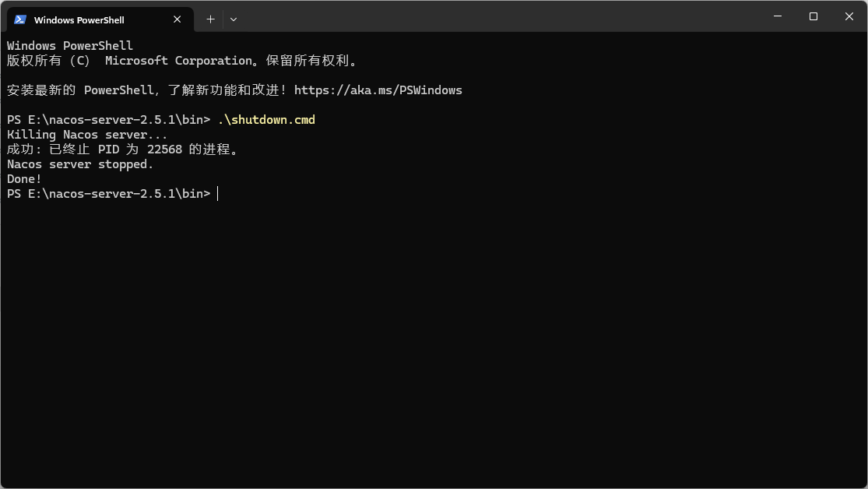
Task: Click the 'Nacos server stopped.' output line
Action: 79,164
